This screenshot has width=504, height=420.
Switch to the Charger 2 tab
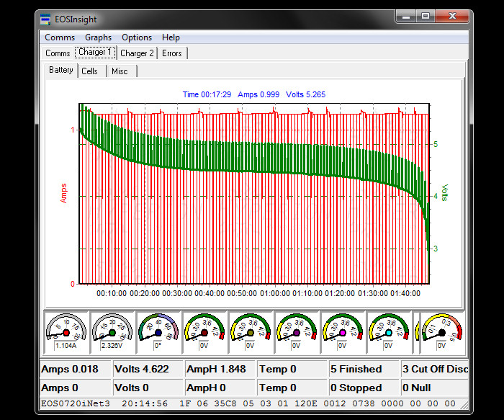[x=137, y=53]
